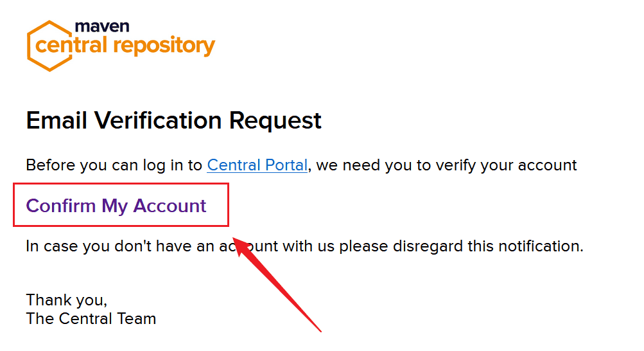Click the word "notification" ending the sentence
Viewport: 644px width, 351px height.
coord(537,246)
